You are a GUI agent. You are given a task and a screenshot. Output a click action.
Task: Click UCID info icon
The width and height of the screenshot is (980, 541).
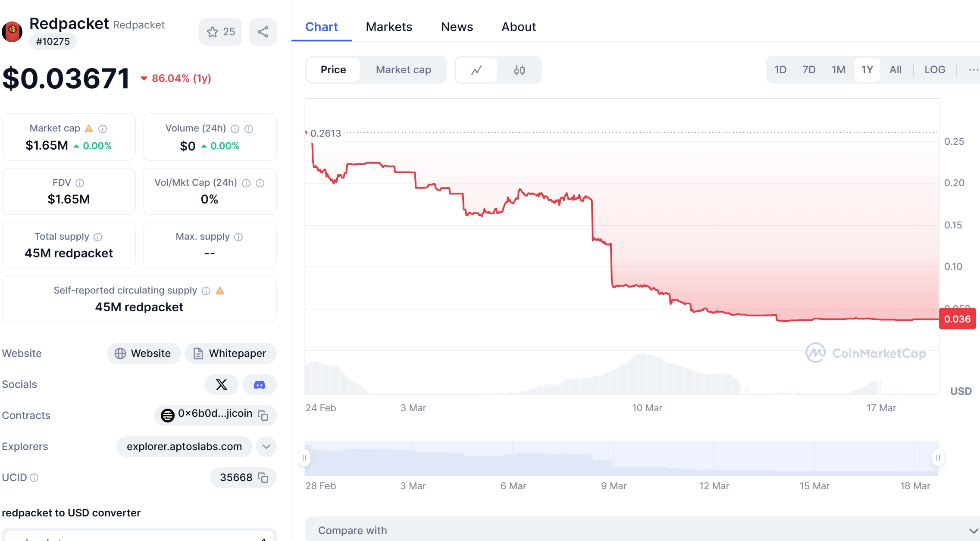(x=34, y=477)
